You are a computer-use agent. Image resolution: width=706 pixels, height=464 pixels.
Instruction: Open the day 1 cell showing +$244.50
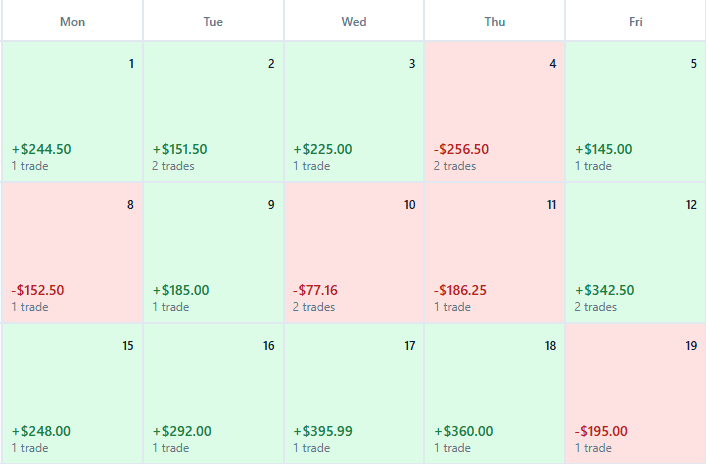coord(72,112)
